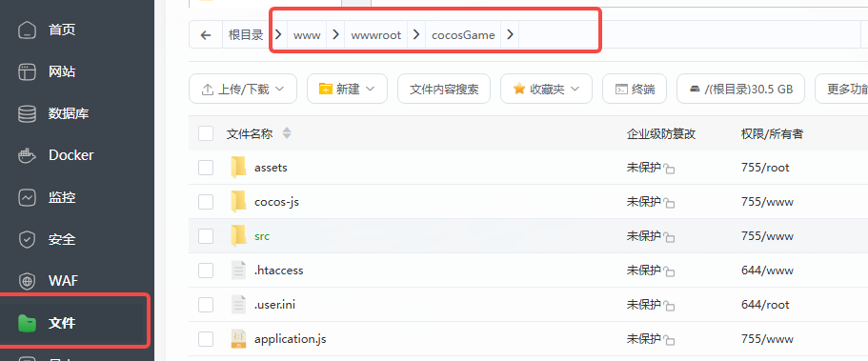Image resolution: width=868 pixels, height=361 pixels.
Task: Open the cocos-js folder name
Action: coord(276,202)
